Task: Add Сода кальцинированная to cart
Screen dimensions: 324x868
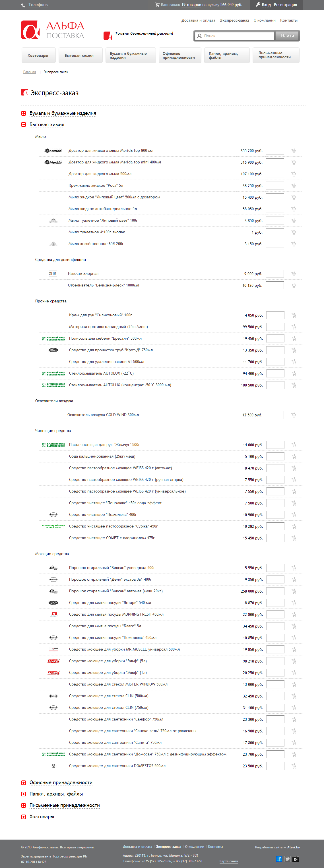Action: 294,456
